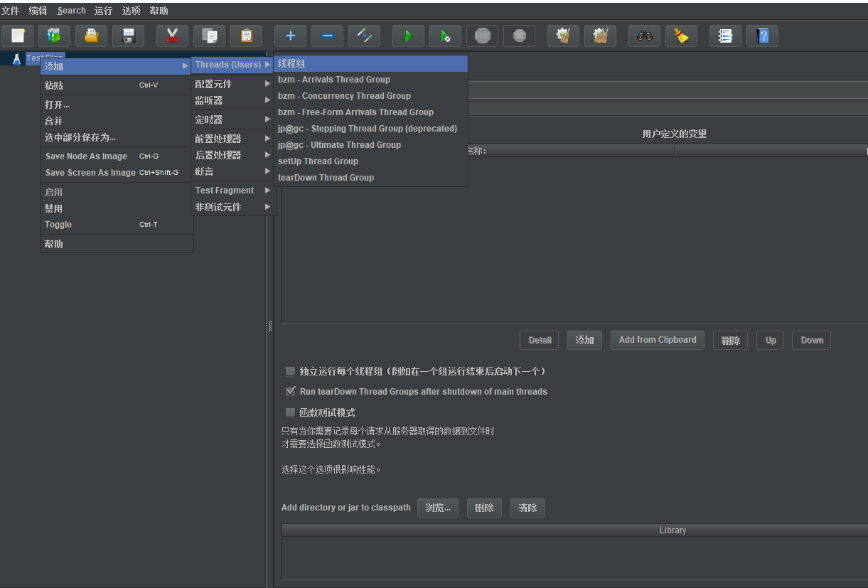Open the Search menu
Screen dimensions: 868x588
71,11
